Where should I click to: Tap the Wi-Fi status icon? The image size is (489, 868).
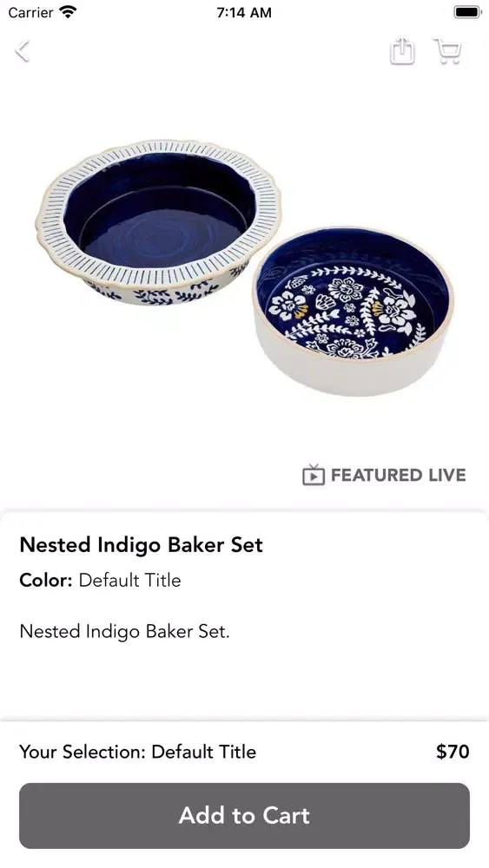[x=68, y=11]
